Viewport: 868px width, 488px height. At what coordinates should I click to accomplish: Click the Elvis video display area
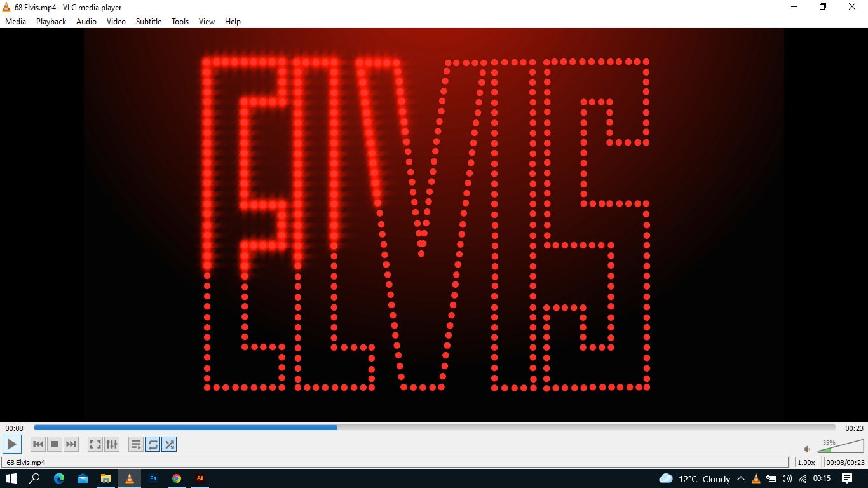[434, 224]
